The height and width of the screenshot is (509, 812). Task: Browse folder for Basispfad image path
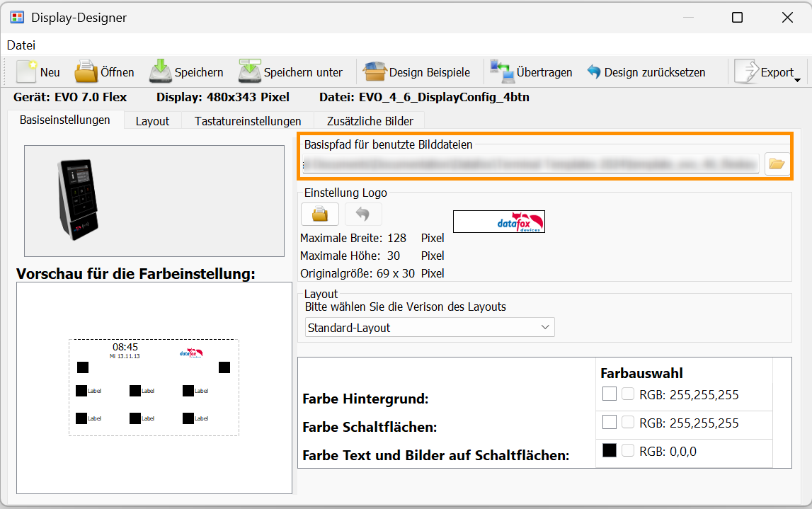point(777,164)
